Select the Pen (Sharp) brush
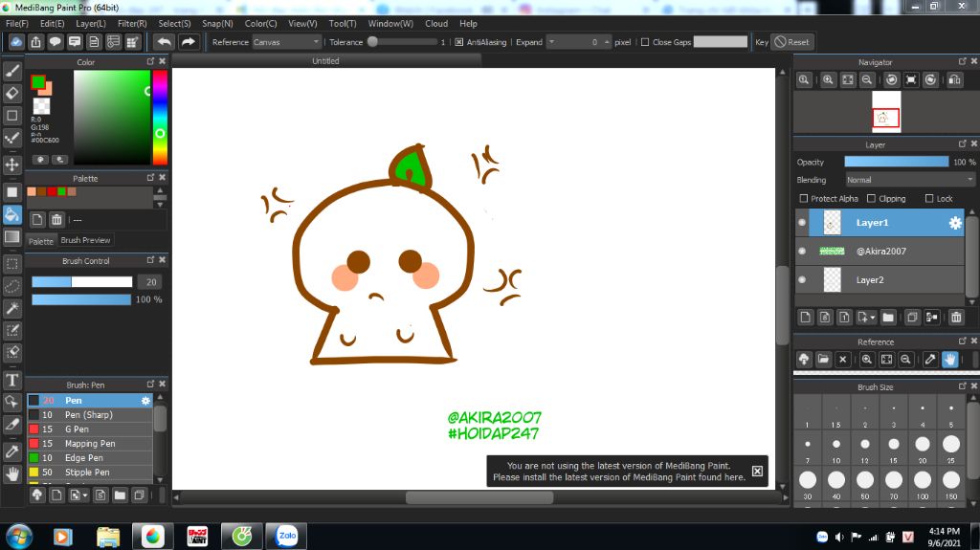Viewport: 980px width, 550px height. coord(89,415)
